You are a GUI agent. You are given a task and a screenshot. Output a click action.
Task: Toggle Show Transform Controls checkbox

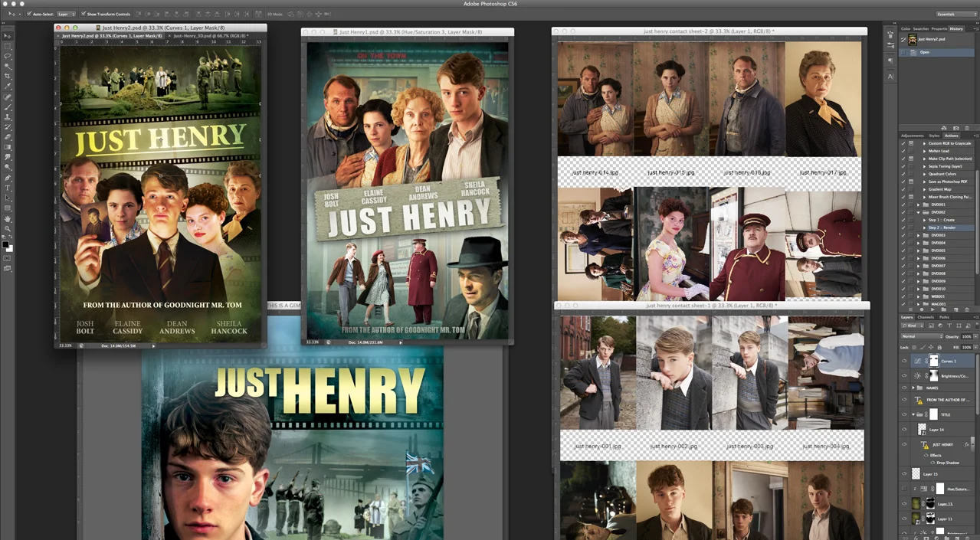click(83, 14)
